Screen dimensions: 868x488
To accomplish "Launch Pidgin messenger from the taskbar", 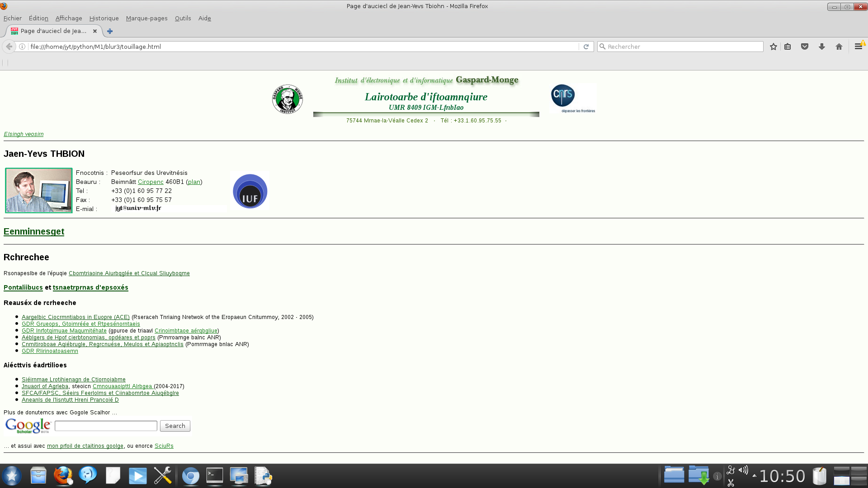I will 88,475.
